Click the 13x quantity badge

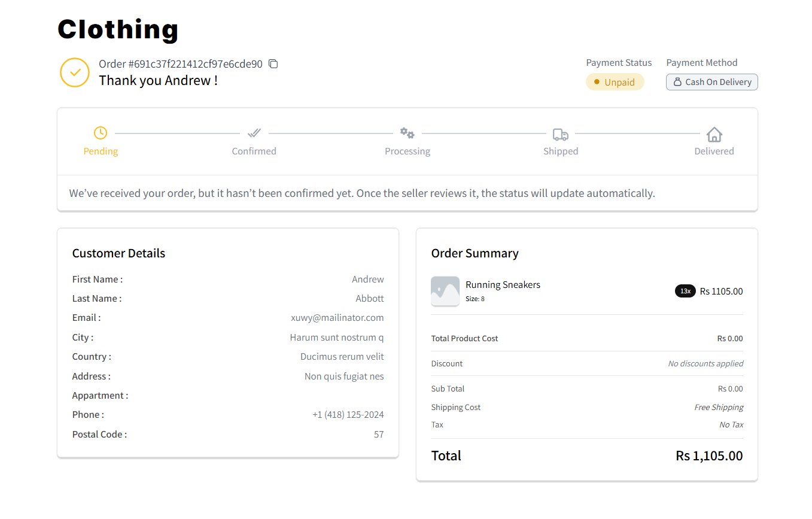[685, 292]
